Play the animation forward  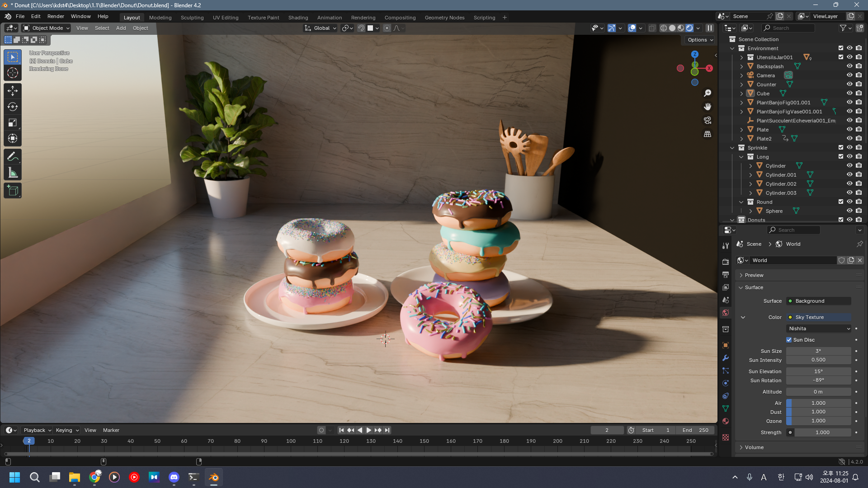click(368, 430)
